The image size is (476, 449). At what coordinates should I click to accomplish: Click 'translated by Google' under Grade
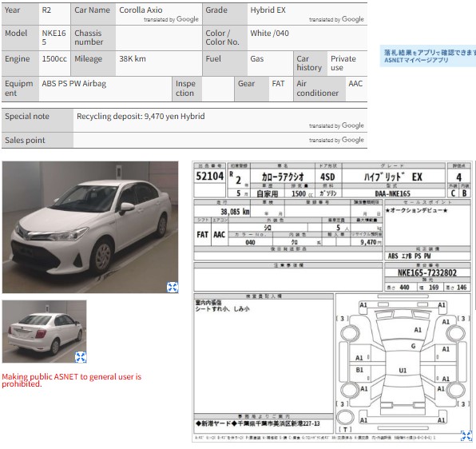pyautogui.click(x=336, y=19)
